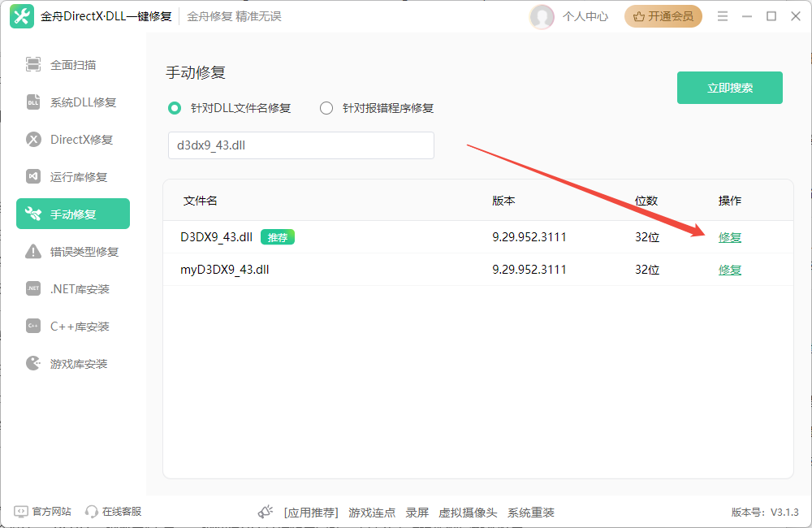812x528 pixels.
Task: Click 游戏连点 recommended app link
Action: 372,513
